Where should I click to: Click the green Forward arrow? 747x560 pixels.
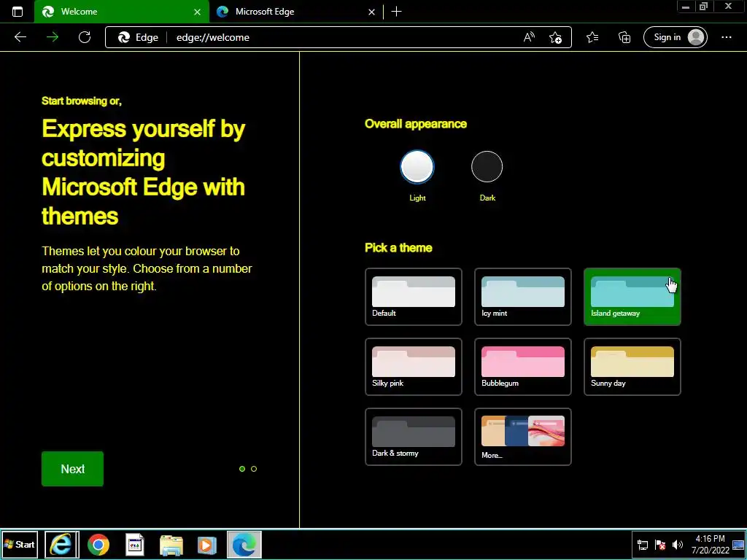point(53,37)
